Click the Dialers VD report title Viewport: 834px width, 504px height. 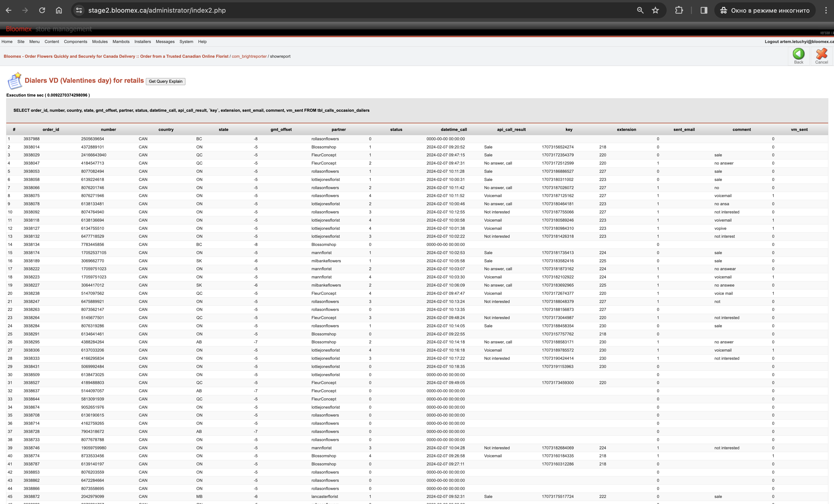[x=84, y=81]
